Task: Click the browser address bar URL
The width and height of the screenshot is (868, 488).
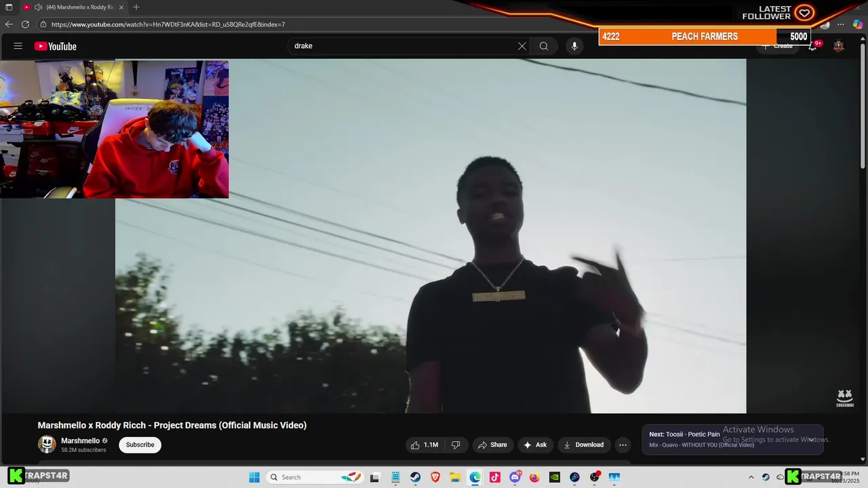Action: 168,24
